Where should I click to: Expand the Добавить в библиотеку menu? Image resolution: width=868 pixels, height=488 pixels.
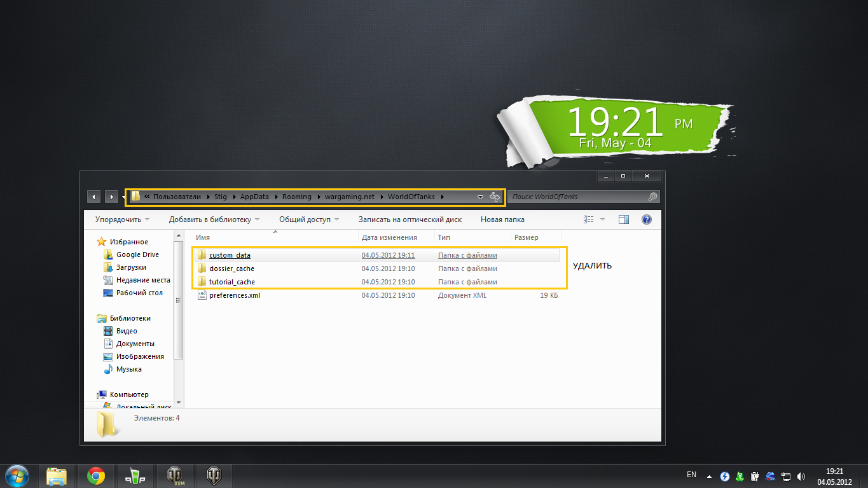click(214, 220)
